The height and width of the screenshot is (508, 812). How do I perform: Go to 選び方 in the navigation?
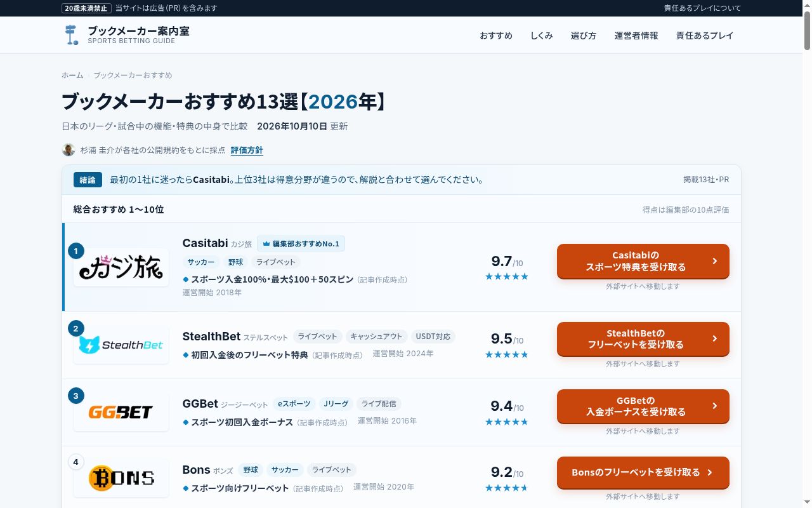(584, 36)
